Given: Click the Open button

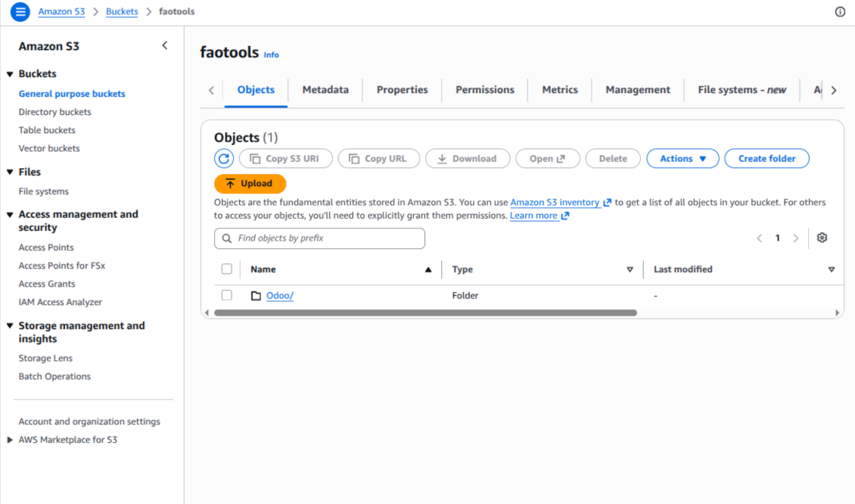Looking at the screenshot, I should pyautogui.click(x=548, y=159).
